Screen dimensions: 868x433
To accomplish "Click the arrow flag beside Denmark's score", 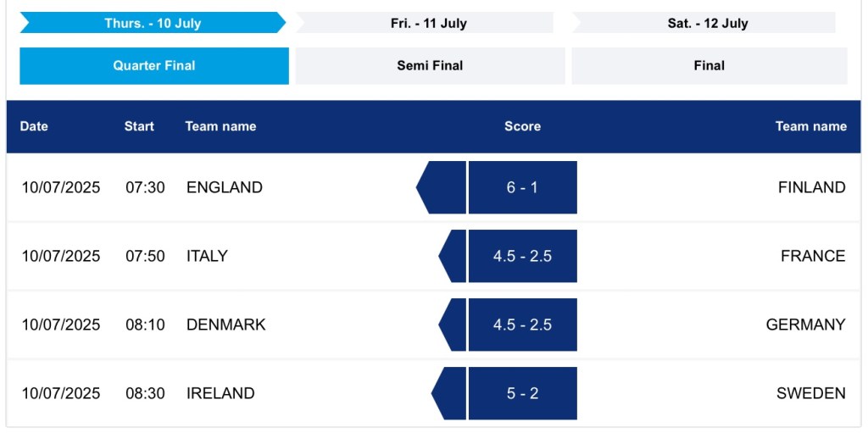I will point(453,325).
